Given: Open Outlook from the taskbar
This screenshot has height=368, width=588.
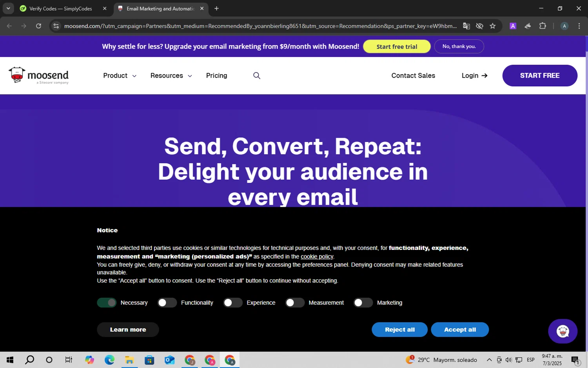Looking at the screenshot, I should point(169,360).
